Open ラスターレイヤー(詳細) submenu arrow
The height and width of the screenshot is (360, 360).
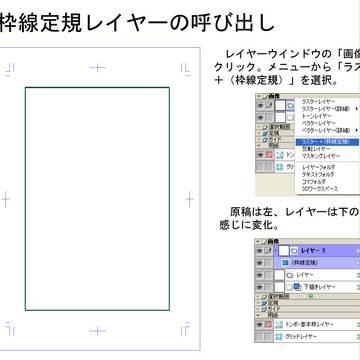(357, 109)
